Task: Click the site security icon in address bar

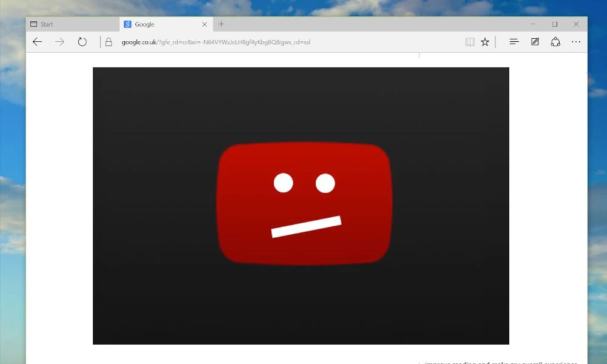Action: pos(108,42)
